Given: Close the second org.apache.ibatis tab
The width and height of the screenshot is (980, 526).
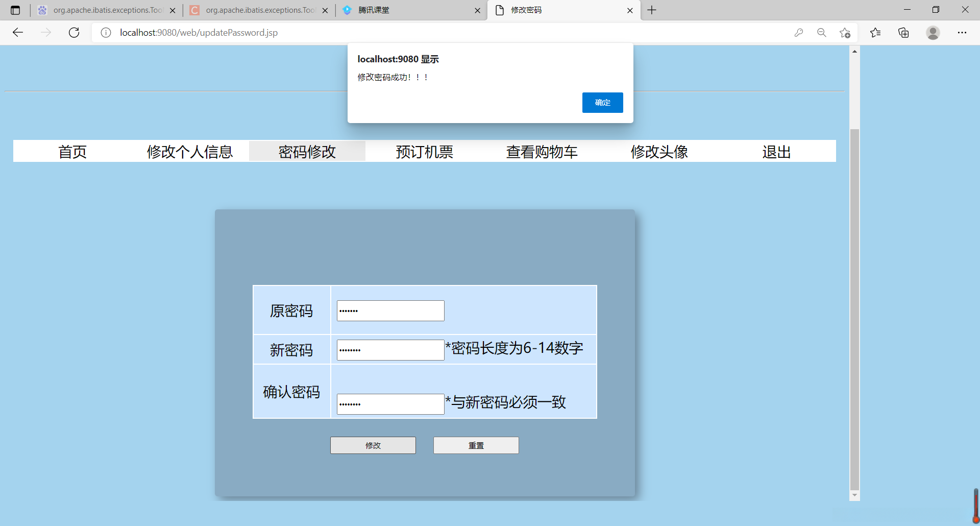Looking at the screenshot, I should click(x=325, y=10).
